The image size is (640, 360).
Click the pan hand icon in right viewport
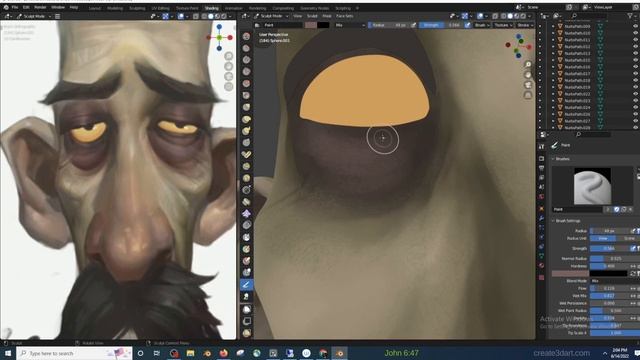click(528, 75)
